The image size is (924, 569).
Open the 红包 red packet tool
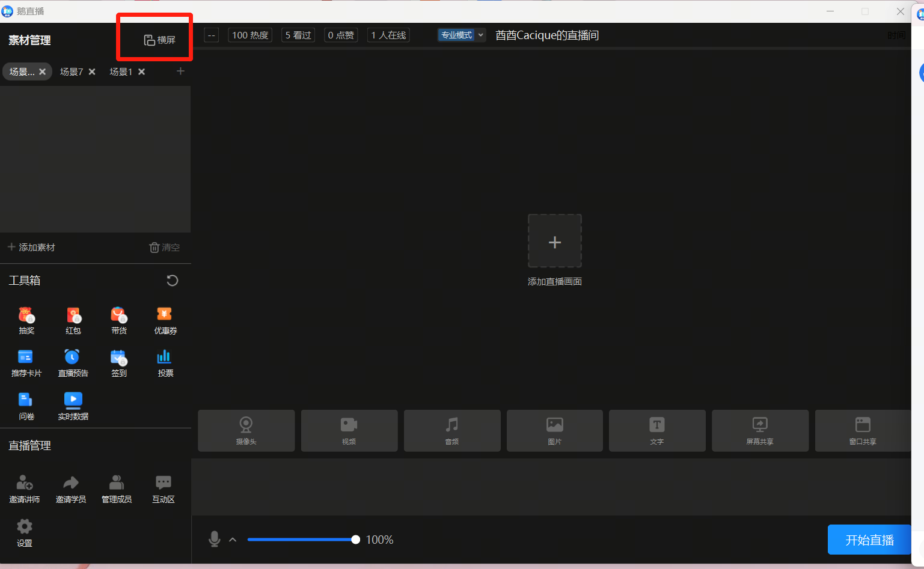tap(73, 320)
